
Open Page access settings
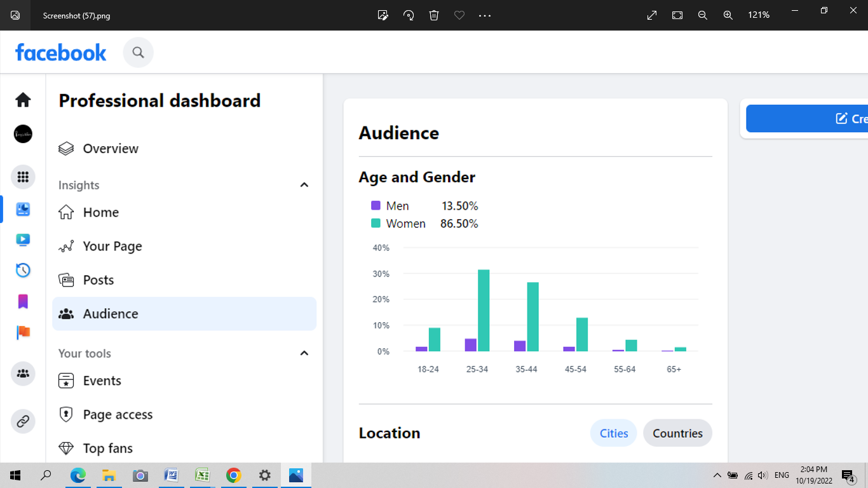pos(184,414)
